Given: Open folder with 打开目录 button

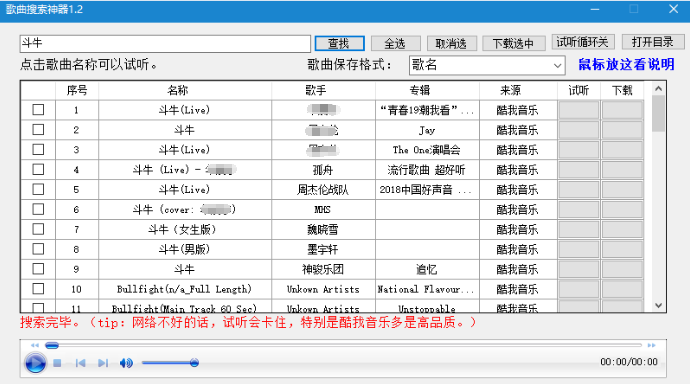Looking at the screenshot, I should tap(653, 42).
